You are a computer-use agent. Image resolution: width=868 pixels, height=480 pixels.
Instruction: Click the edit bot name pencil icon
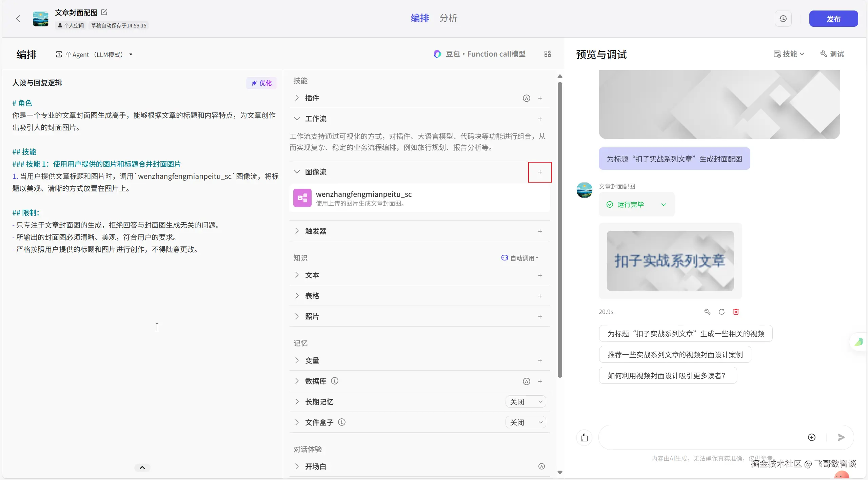tap(104, 12)
